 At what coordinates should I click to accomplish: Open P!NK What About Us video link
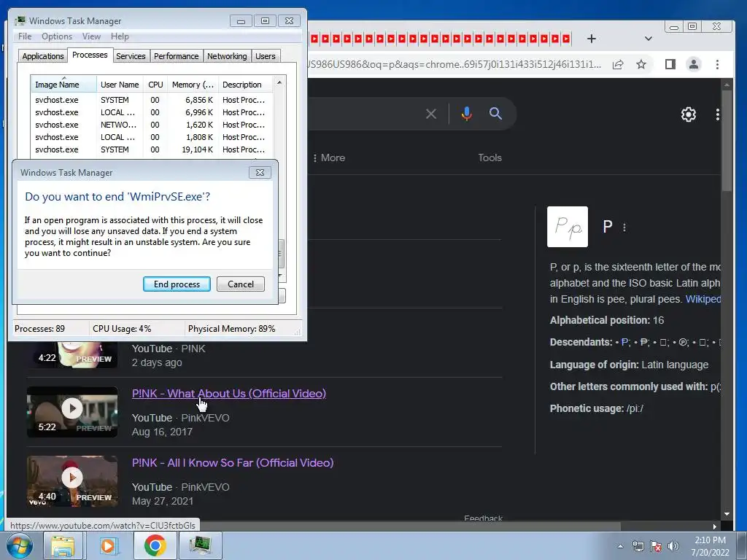click(228, 394)
